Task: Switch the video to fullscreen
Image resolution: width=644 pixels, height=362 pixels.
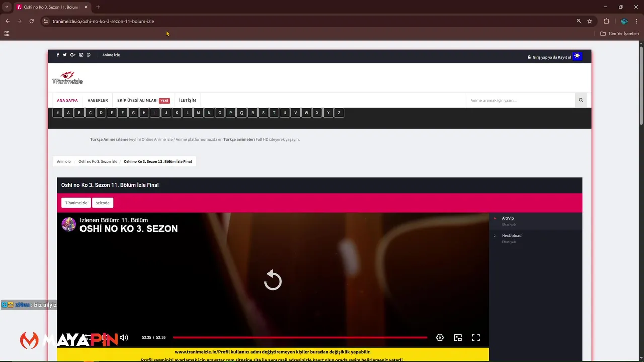Action: click(x=476, y=338)
